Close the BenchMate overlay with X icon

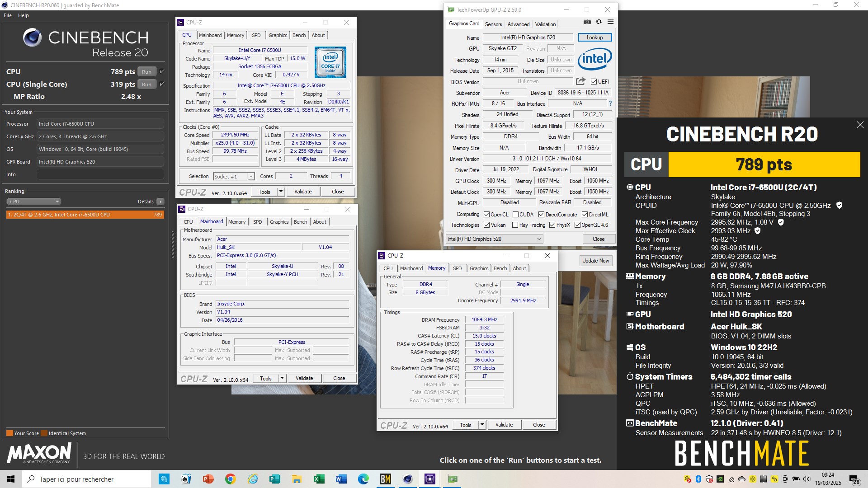[860, 125]
